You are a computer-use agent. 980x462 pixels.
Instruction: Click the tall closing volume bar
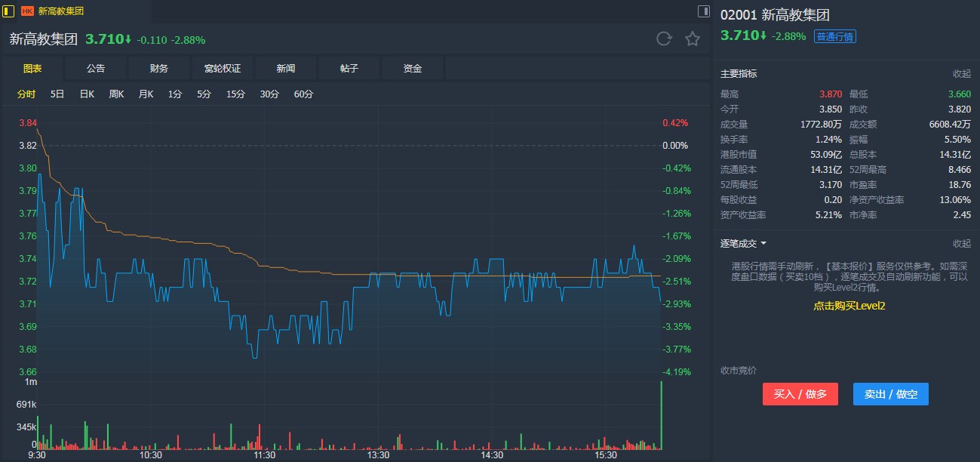[x=661, y=415]
